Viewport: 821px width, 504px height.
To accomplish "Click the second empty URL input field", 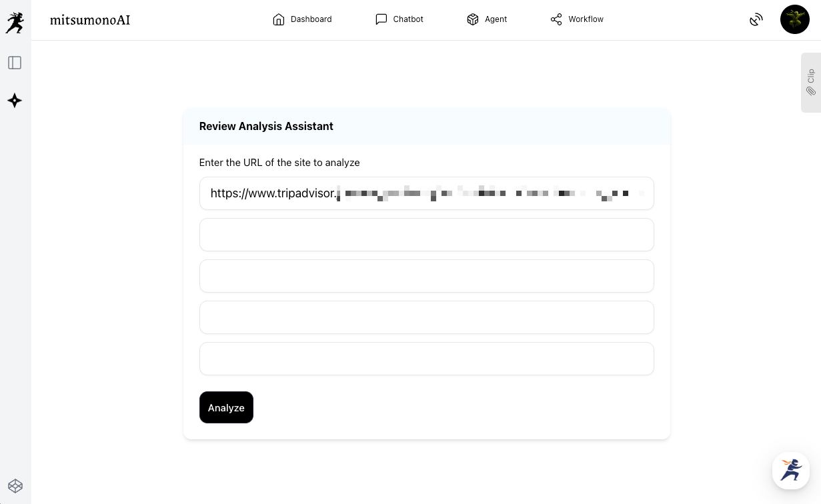I will point(426,235).
